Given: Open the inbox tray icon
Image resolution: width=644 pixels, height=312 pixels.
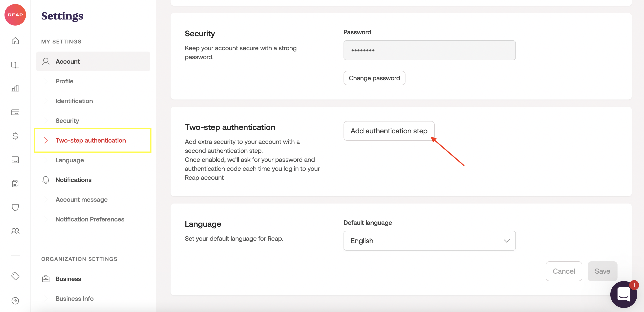Looking at the screenshot, I should (15, 160).
